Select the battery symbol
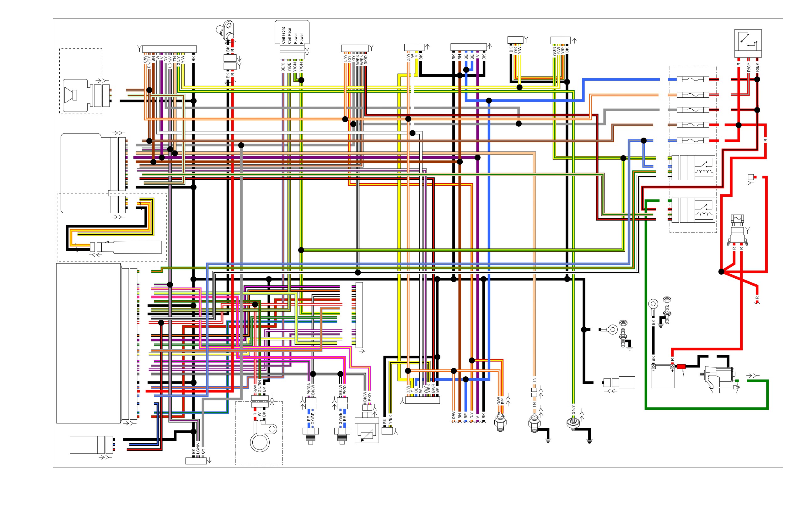Screen dimensions: 812x530 click(663, 376)
